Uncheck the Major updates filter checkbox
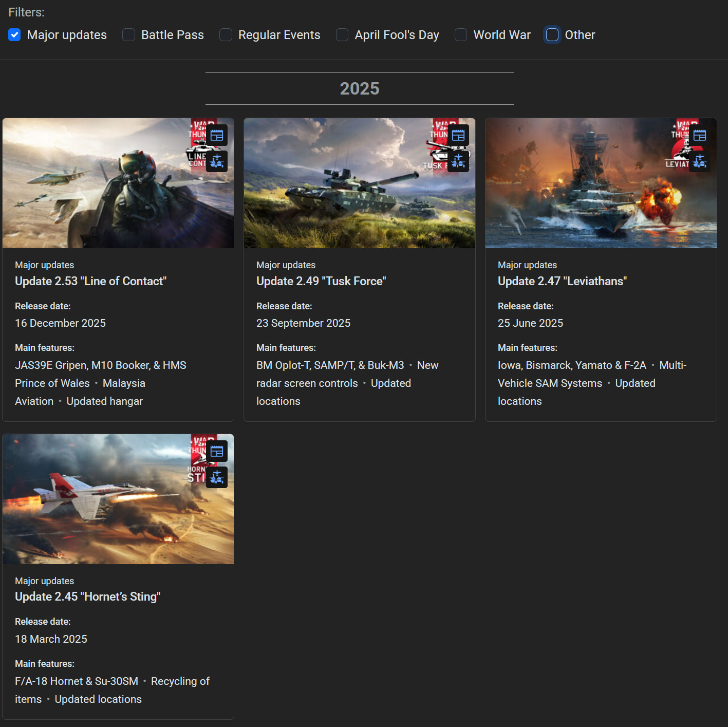Image resolution: width=728 pixels, height=727 pixels. (x=14, y=35)
